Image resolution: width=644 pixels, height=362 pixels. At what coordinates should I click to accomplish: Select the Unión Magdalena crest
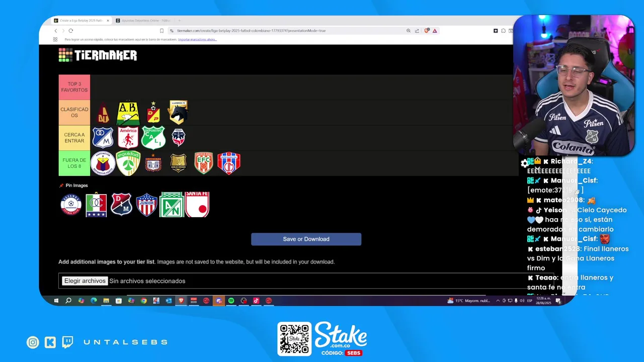tap(229, 163)
